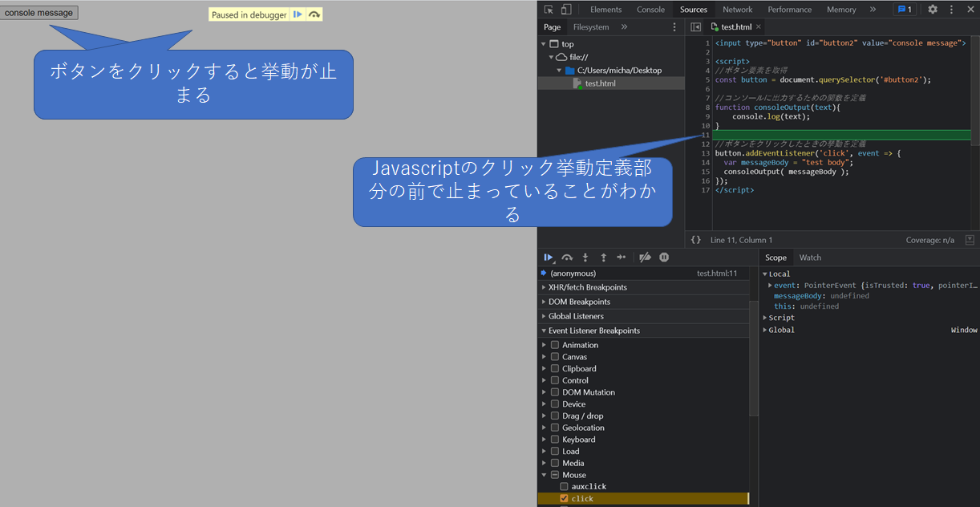Resume script execution in debugger toolbar
The width and height of the screenshot is (980, 507).
tap(549, 258)
